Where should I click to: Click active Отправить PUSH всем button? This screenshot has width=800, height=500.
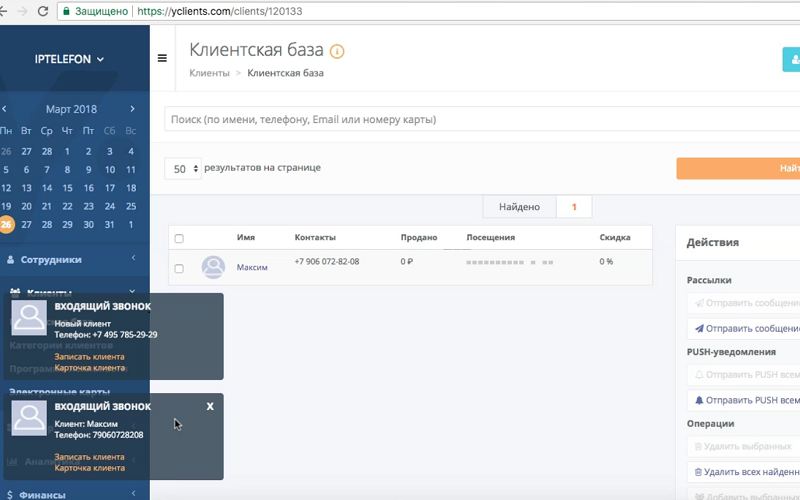point(743,401)
